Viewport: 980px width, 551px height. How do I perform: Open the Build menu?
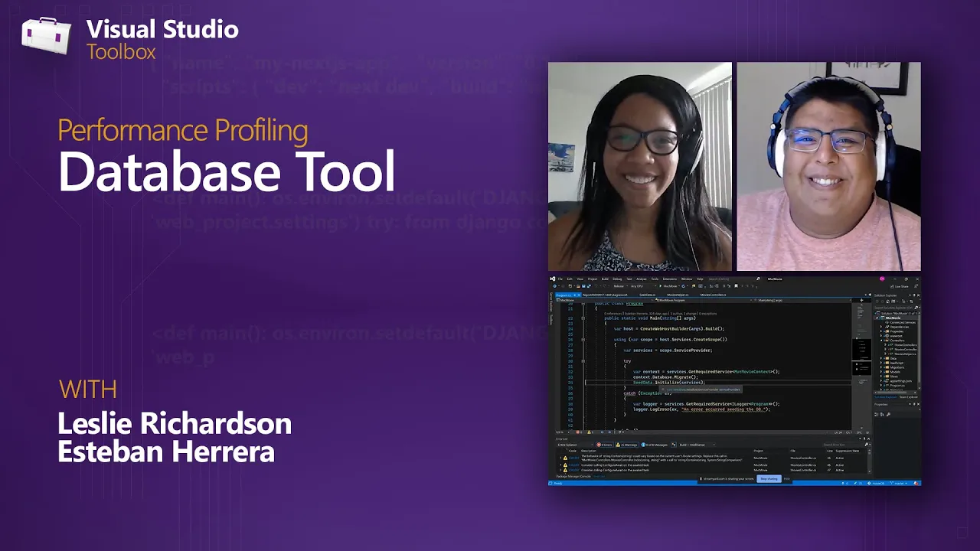click(605, 279)
